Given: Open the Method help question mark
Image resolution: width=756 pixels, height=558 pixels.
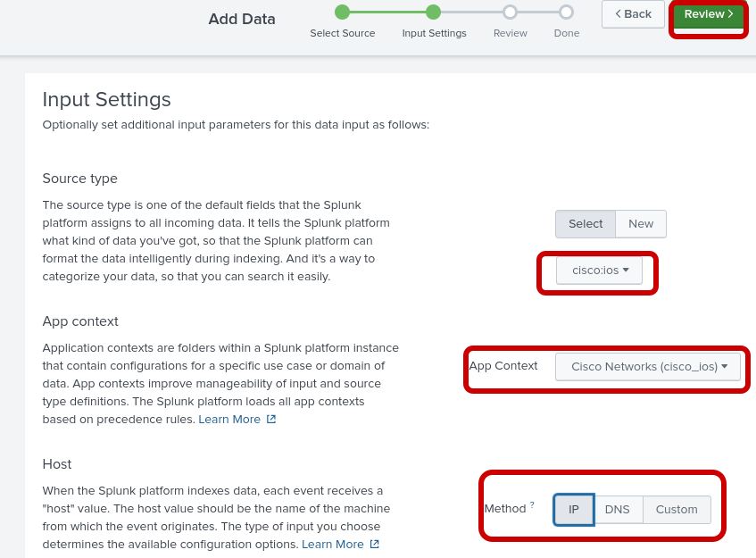Looking at the screenshot, I should [x=532, y=504].
